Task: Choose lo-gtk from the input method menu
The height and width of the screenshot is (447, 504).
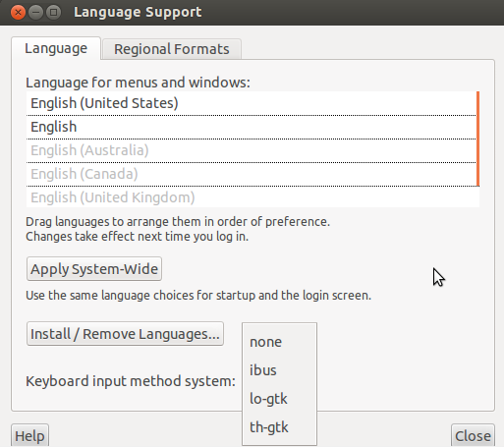Action: click(279, 399)
